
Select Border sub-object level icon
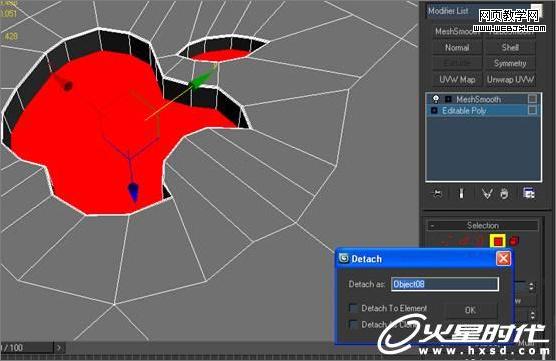(x=479, y=241)
